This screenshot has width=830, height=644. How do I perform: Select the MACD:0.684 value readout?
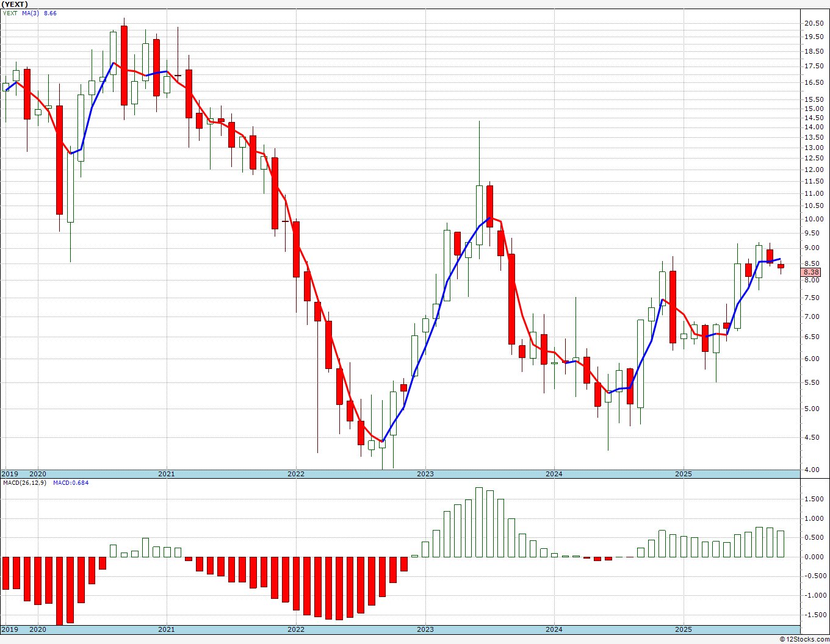coord(71,482)
